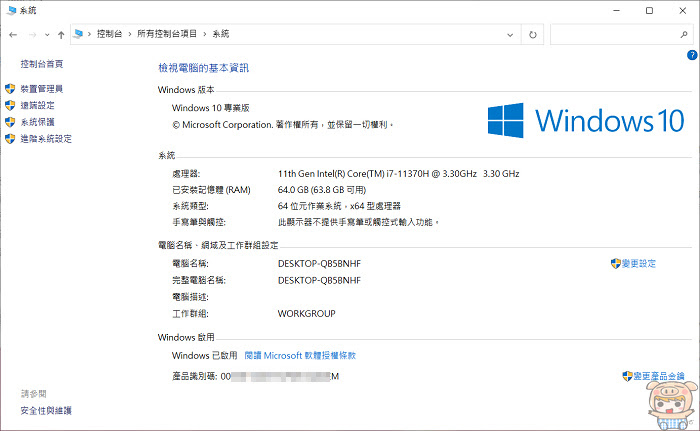
Task: Click the 檢視電腦的基本資訊 heading
Action: pyautogui.click(x=204, y=68)
